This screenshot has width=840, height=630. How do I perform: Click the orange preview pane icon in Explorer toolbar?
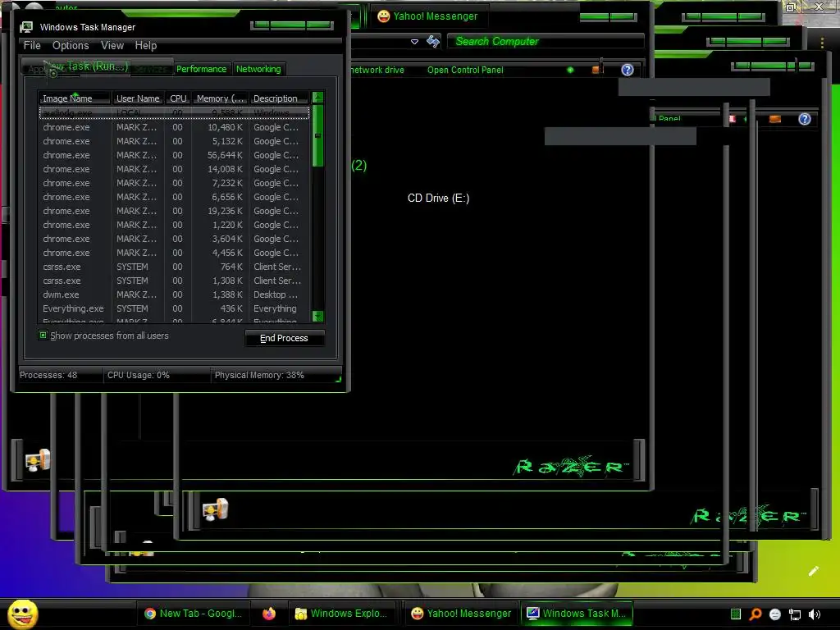[x=596, y=70]
